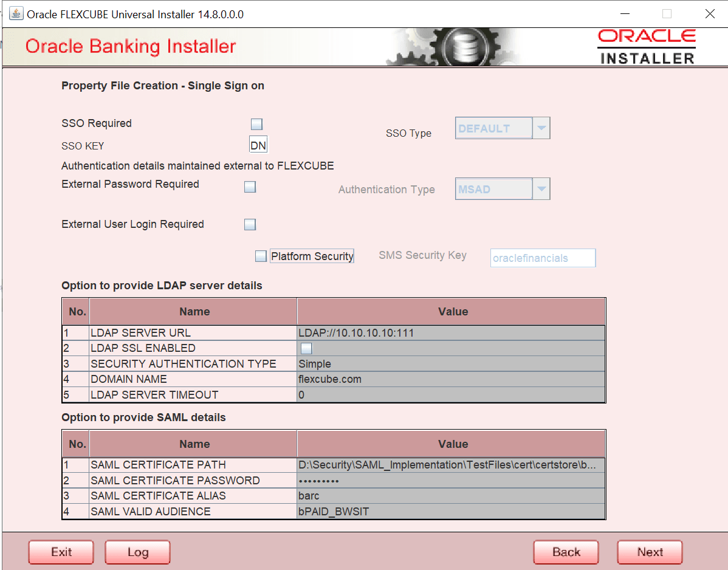This screenshot has width=728, height=570.
Task: Minimize the installer window
Action: click(x=625, y=13)
